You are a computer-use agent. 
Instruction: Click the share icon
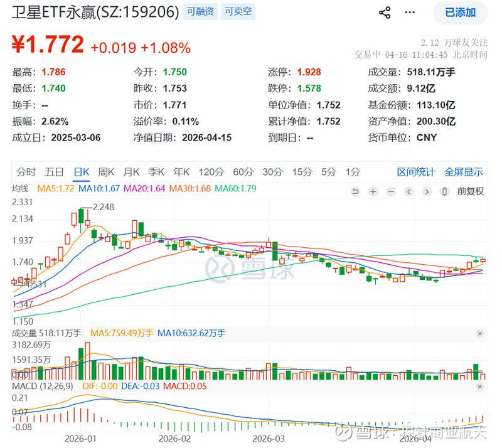[385, 13]
